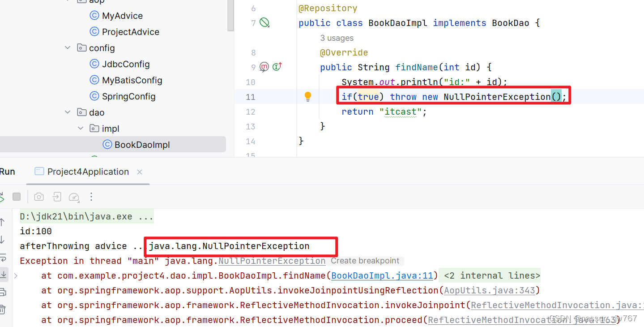644x327 pixels.
Task: Click the up arrow in console sidebar
Action: [2, 222]
